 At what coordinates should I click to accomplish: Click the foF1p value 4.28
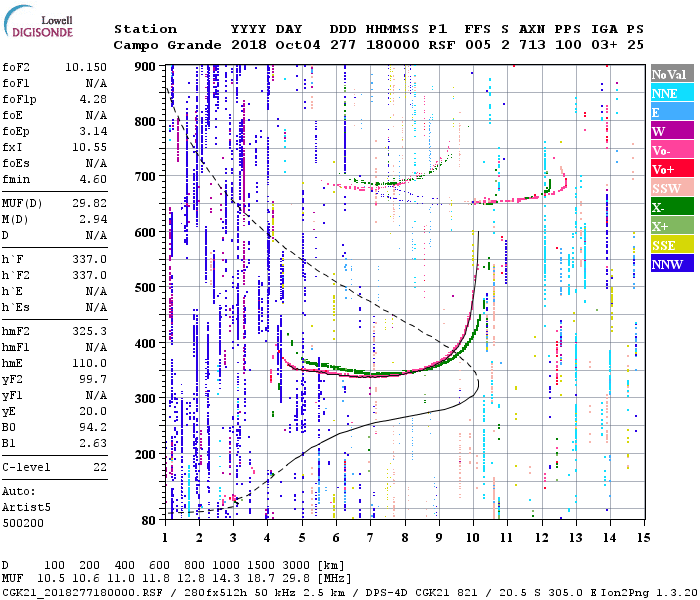[93, 99]
